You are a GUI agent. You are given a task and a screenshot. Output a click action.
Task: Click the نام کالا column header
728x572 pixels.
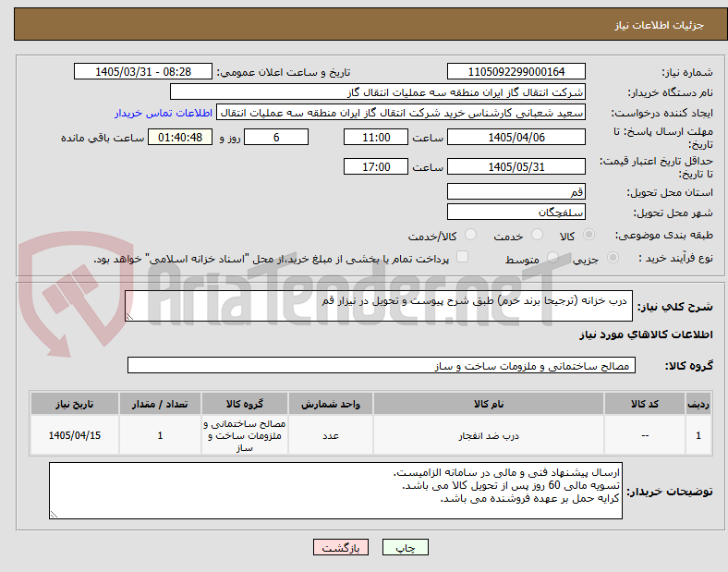(489, 404)
